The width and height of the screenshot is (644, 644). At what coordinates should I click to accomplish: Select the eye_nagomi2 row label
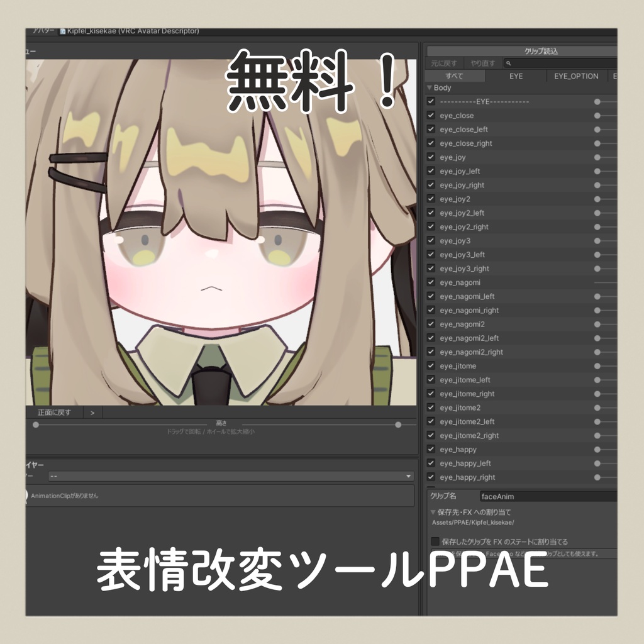(462, 324)
